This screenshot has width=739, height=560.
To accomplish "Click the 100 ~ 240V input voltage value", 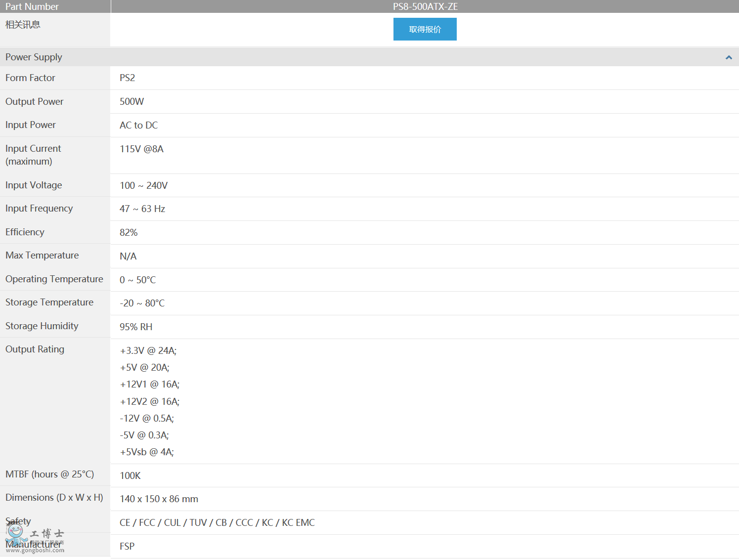I will 143,185.
